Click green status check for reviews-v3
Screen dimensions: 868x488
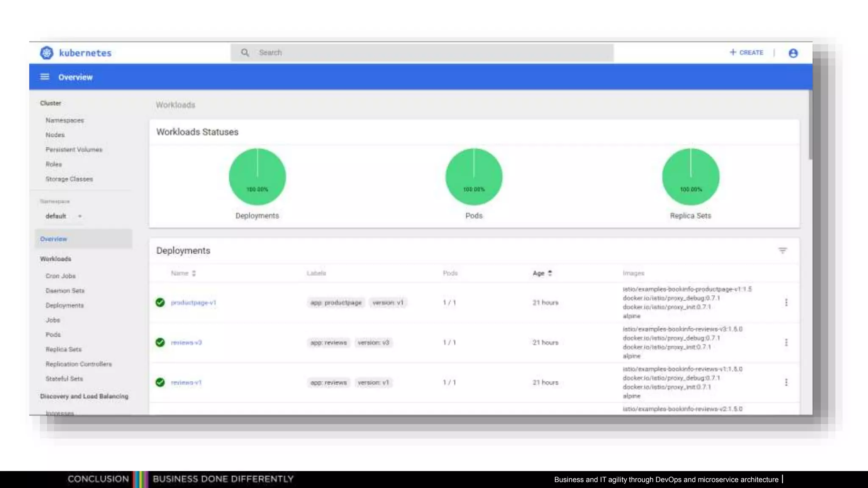point(160,342)
